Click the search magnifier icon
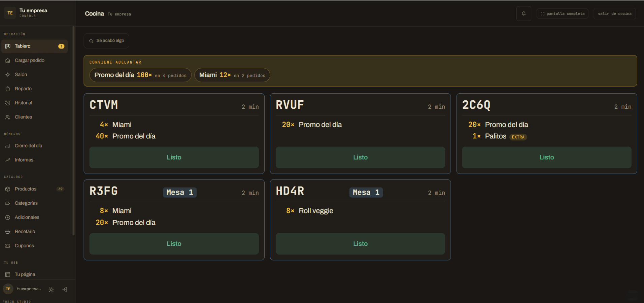Screen dimensions: 644x303 tap(91, 41)
